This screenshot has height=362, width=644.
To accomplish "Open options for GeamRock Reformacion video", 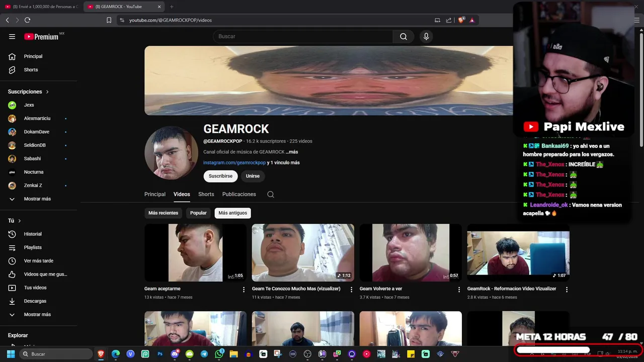I will [x=567, y=290].
